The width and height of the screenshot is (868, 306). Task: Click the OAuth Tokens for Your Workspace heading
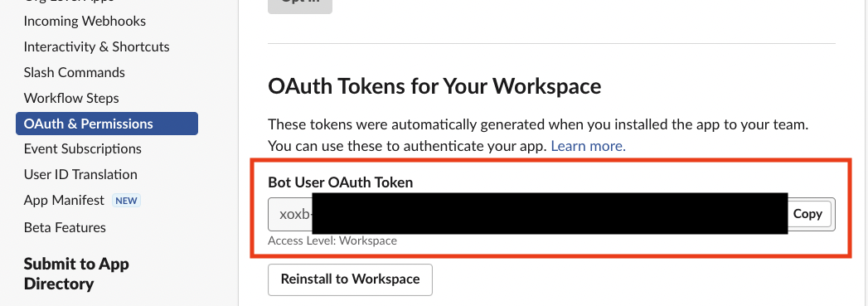coord(434,87)
